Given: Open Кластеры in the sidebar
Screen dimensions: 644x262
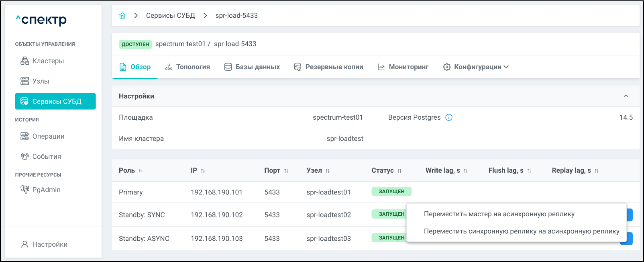Looking at the screenshot, I should pyautogui.click(x=48, y=61).
